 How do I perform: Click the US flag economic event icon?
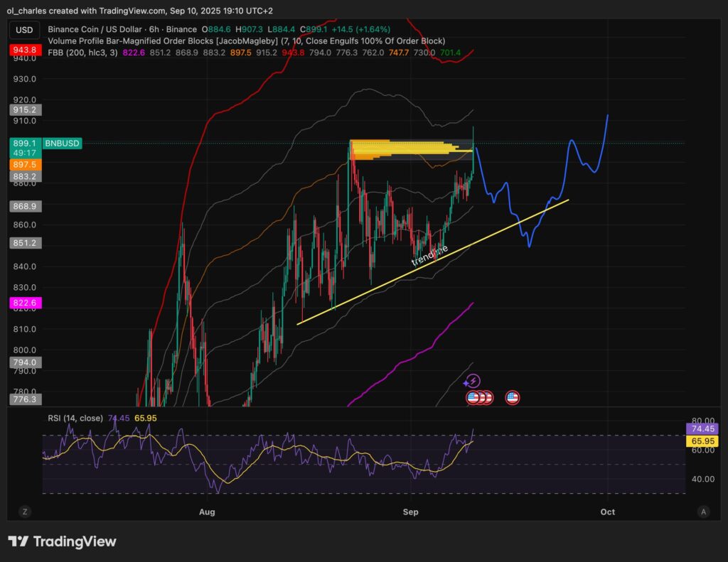click(513, 397)
